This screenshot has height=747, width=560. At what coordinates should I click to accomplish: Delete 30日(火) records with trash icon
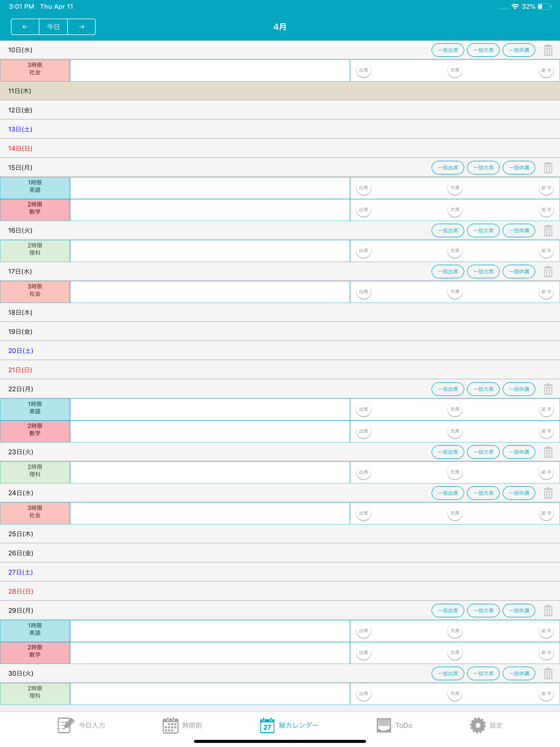pos(548,674)
